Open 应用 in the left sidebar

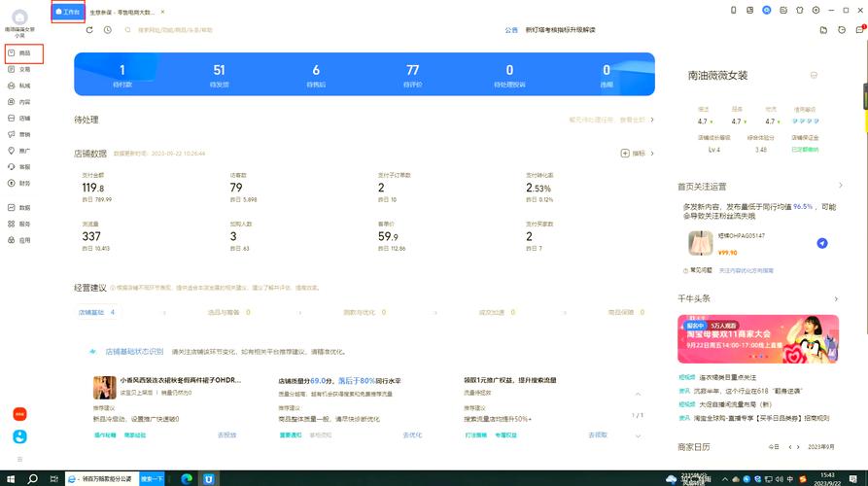click(x=19, y=240)
